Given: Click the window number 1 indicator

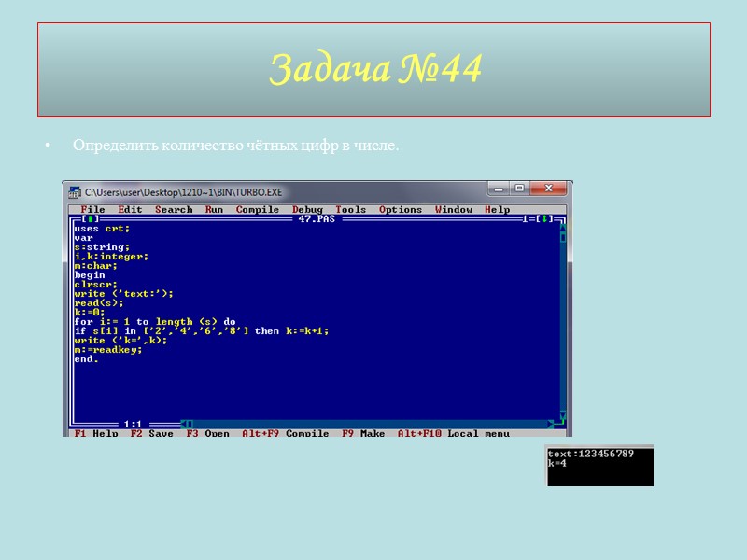Looking at the screenshot, I should click(525, 219).
